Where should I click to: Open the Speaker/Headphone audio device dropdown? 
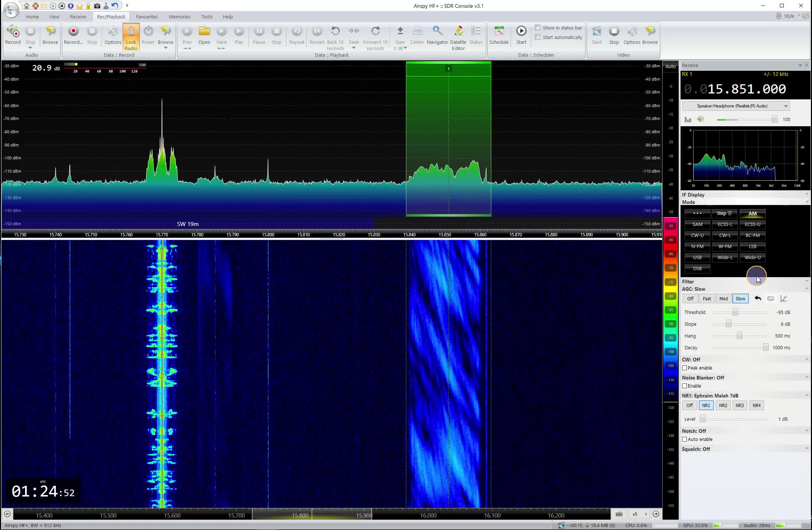click(787, 106)
